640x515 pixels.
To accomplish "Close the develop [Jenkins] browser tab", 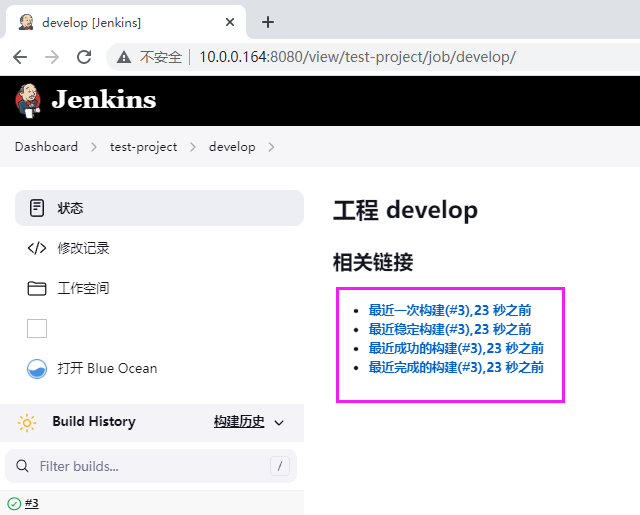I will 230,22.
